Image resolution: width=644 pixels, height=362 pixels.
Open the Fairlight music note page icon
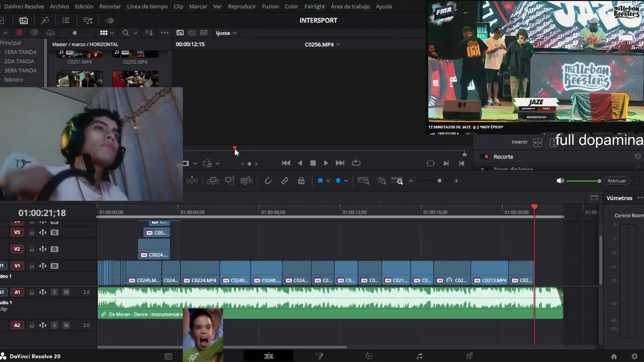point(420,356)
